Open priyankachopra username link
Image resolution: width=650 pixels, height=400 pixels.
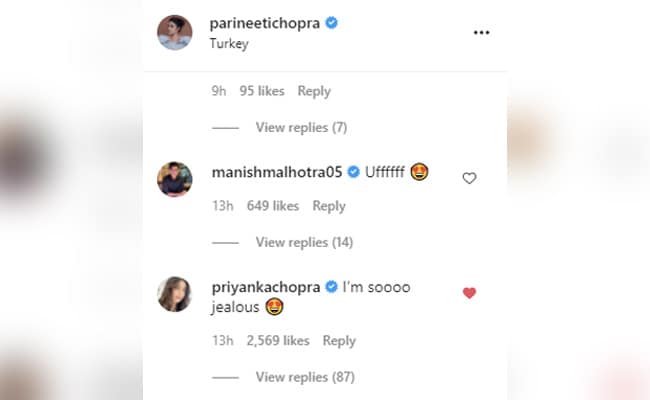coord(265,287)
